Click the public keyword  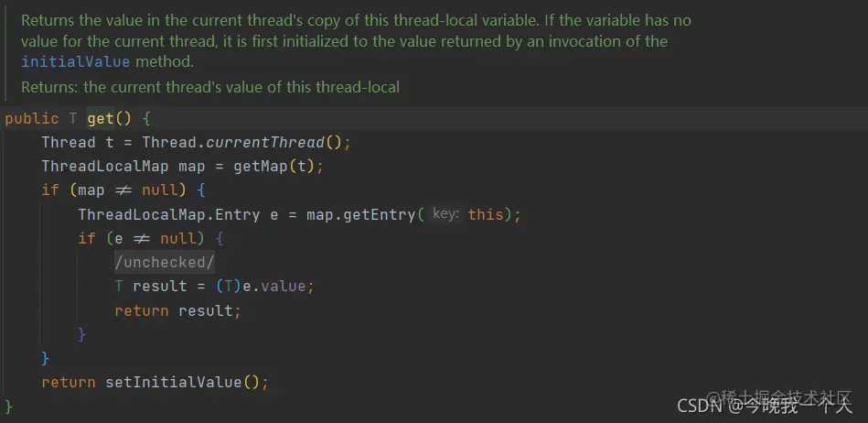click(31, 119)
